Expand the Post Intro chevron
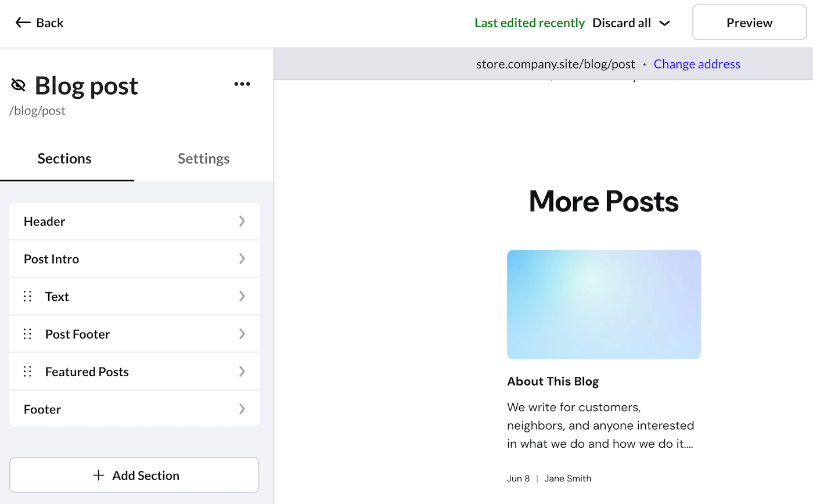This screenshot has width=813, height=504. [x=242, y=259]
